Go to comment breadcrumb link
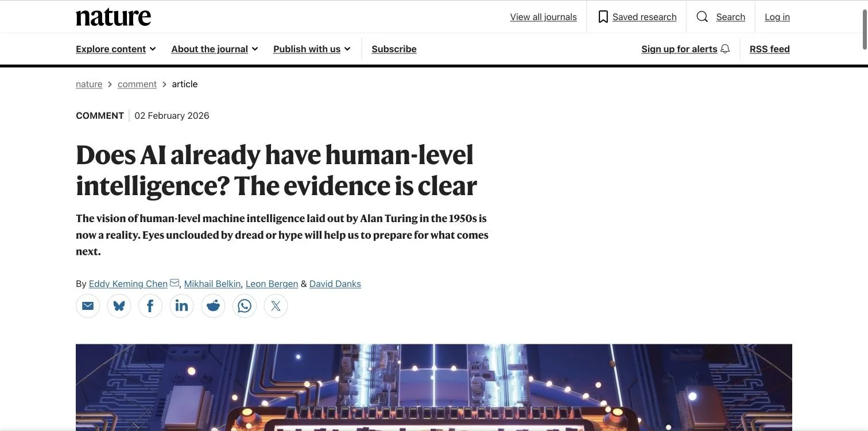This screenshot has width=868, height=431. [x=137, y=84]
